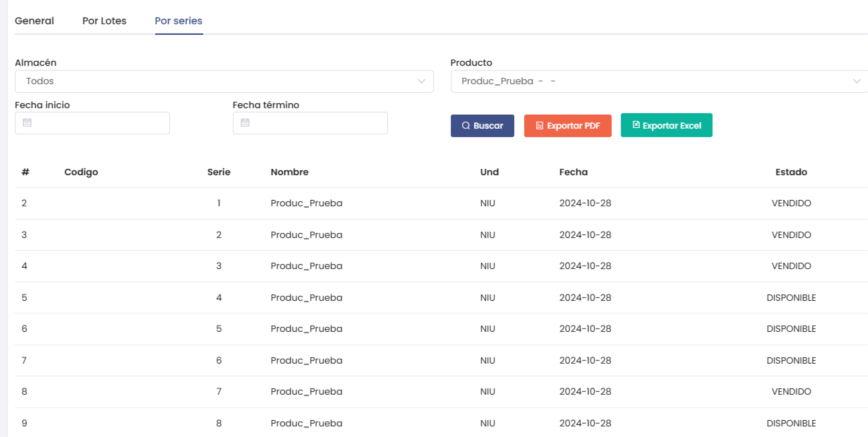868x437 pixels.
Task: Click the document icon on Exportar PDF
Action: click(x=539, y=126)
